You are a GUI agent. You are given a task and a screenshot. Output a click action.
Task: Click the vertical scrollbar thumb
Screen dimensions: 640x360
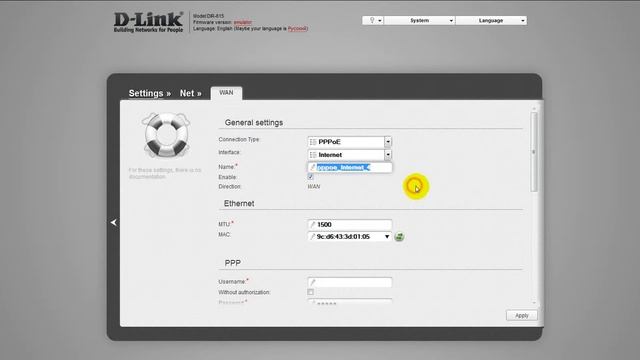pos(534,152)
